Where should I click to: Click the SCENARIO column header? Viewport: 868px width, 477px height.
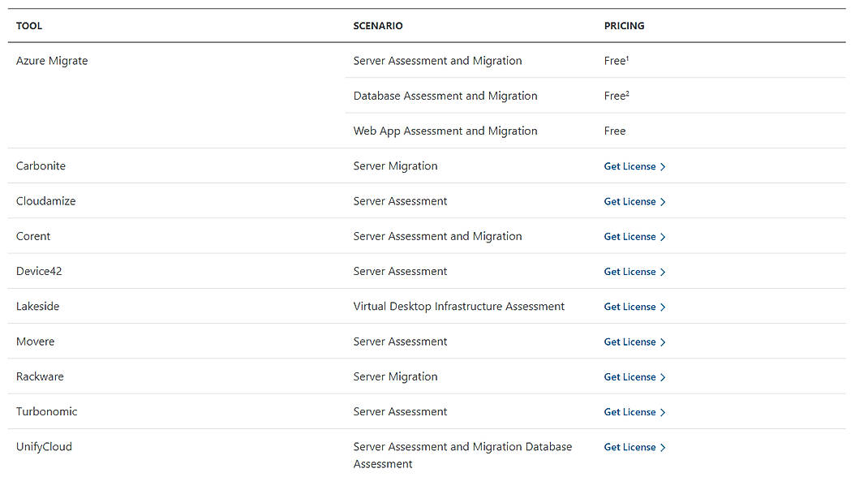tap(378, 25)
